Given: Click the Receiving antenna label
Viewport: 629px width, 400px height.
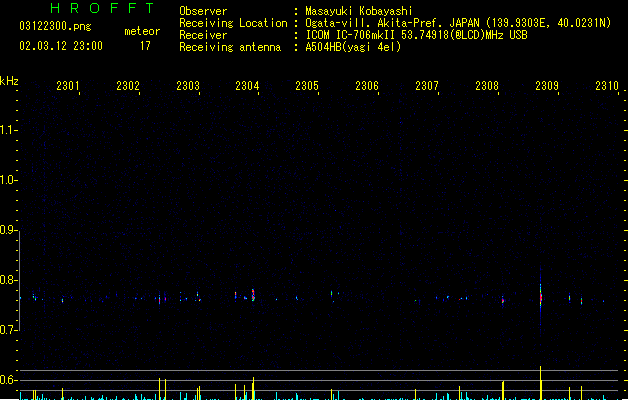Looking at the screenshot, I should (230, 47).
